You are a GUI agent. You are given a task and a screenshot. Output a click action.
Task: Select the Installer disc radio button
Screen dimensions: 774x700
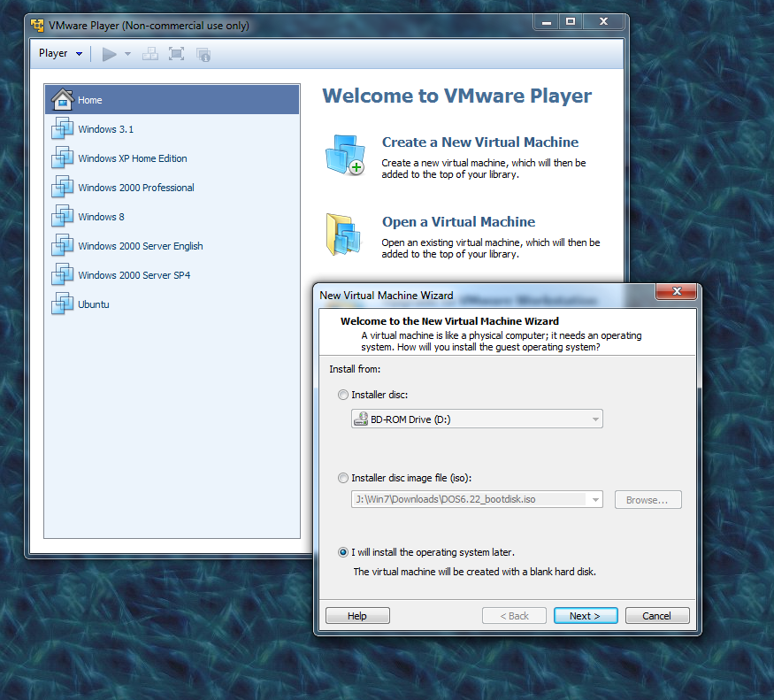click(343, 395)
